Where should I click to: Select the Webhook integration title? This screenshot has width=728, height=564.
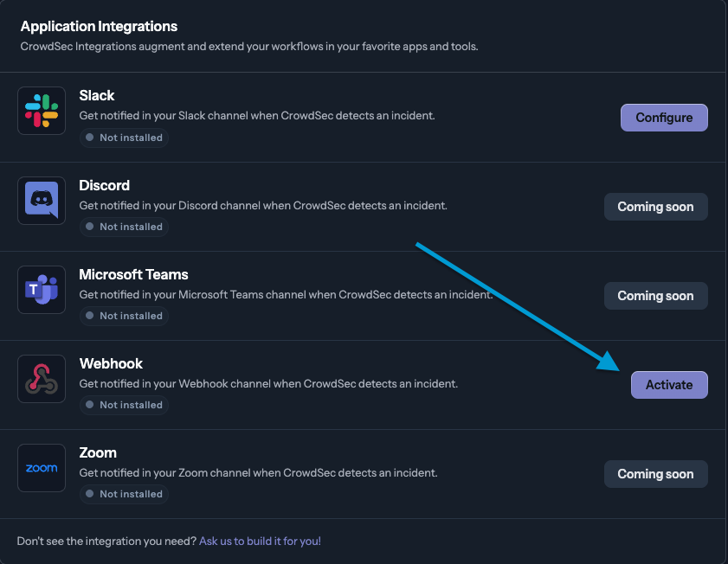click(111, 363)
